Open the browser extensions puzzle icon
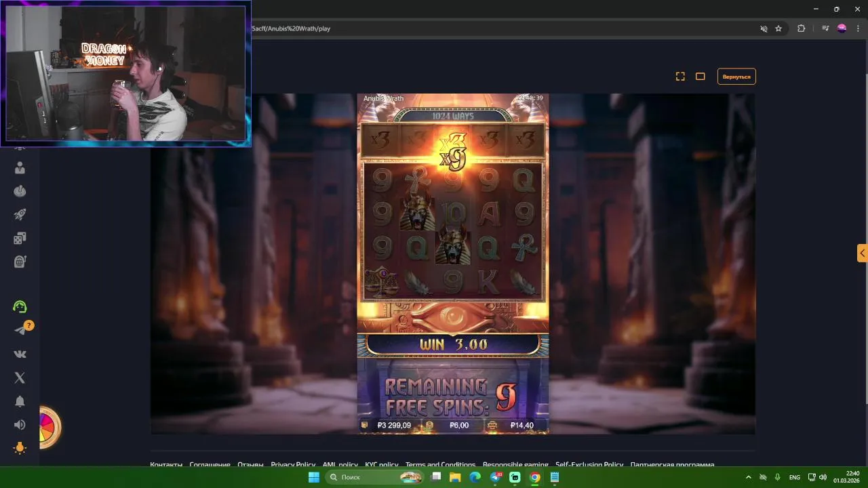This screenshot has height=488, width=868. coord(801,28)
